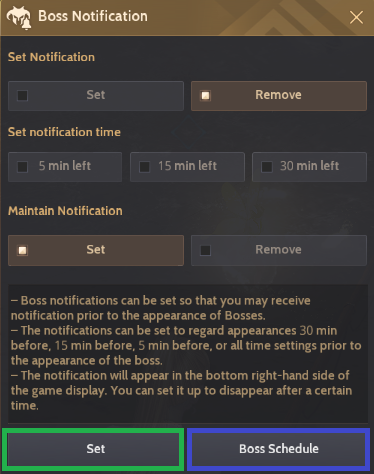Click the Set label under Maintain Notification

pyautogui.click(x=96, y=250)
